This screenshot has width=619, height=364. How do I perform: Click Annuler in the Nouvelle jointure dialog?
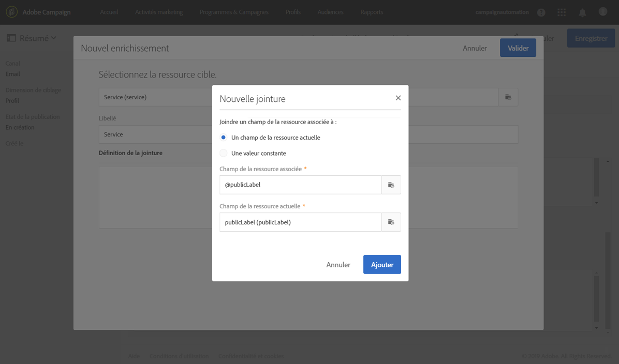point(338,265)
